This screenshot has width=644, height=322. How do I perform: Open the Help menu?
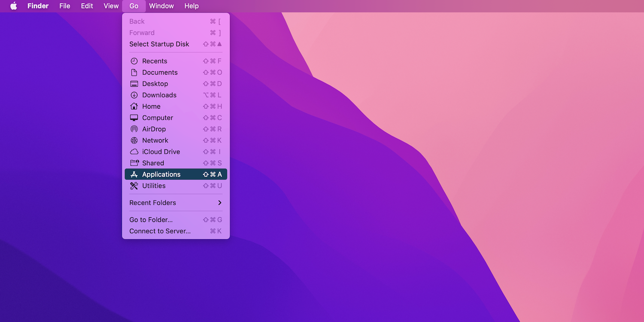point(191,6)
